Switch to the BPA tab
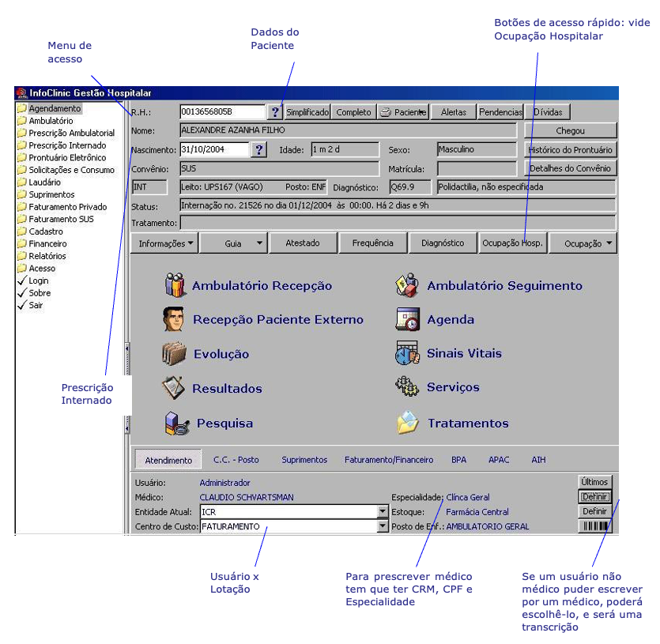 458,460
